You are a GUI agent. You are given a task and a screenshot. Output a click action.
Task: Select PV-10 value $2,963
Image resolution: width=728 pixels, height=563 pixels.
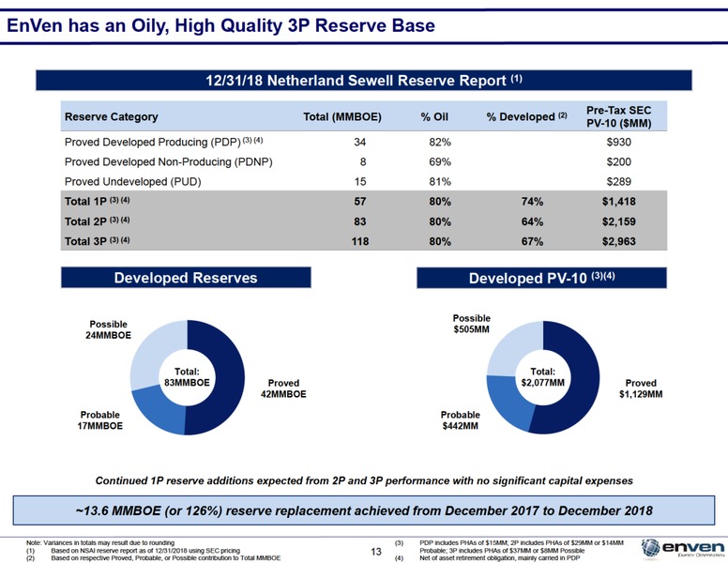(x=619, y=241)
